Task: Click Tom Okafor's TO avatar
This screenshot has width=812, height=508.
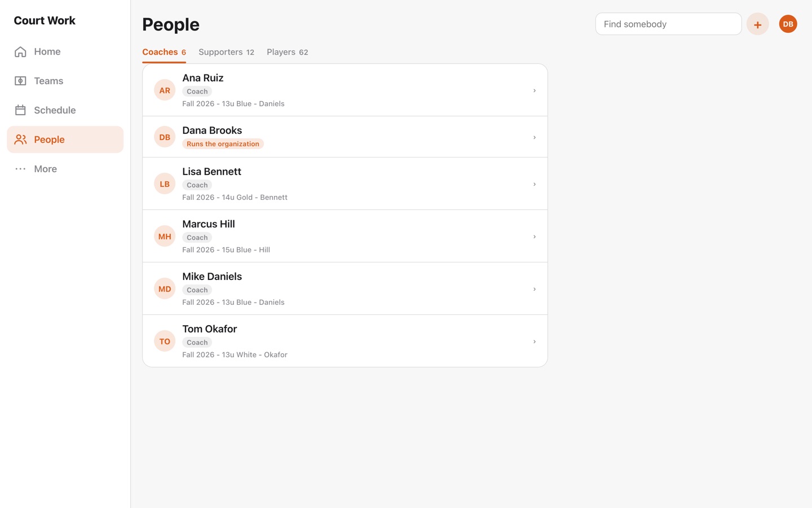Action: pos(165,341)
